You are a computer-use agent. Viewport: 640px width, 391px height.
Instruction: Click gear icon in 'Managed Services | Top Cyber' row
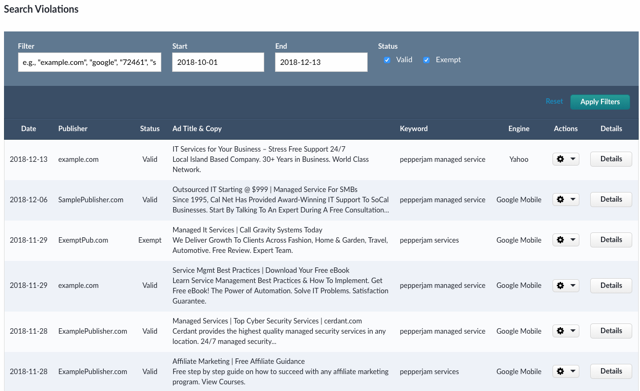click(560, 331)
